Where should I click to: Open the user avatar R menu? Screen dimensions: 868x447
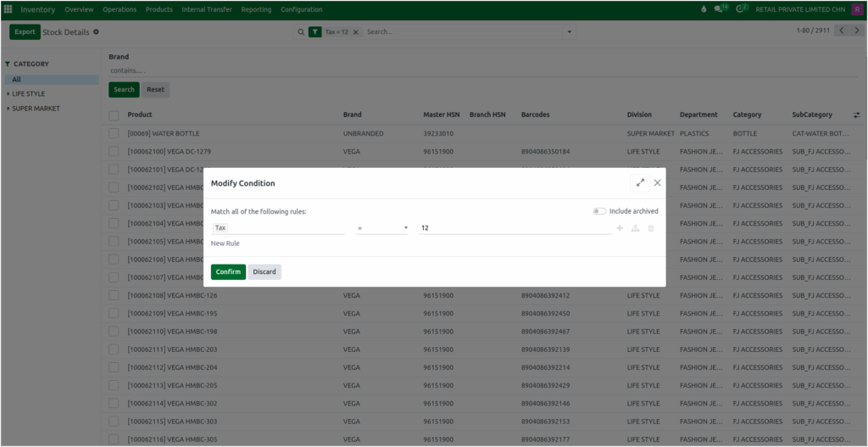coord(856,9)
